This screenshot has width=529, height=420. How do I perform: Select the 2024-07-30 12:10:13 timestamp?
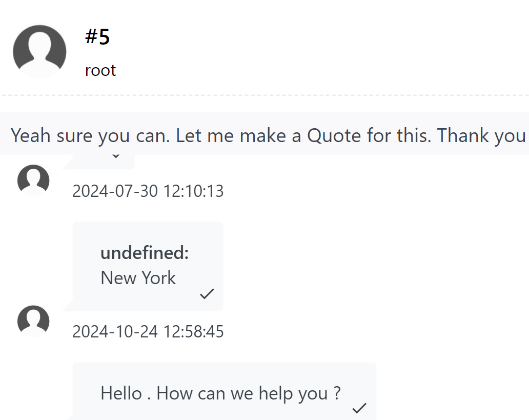click(148, 191)
